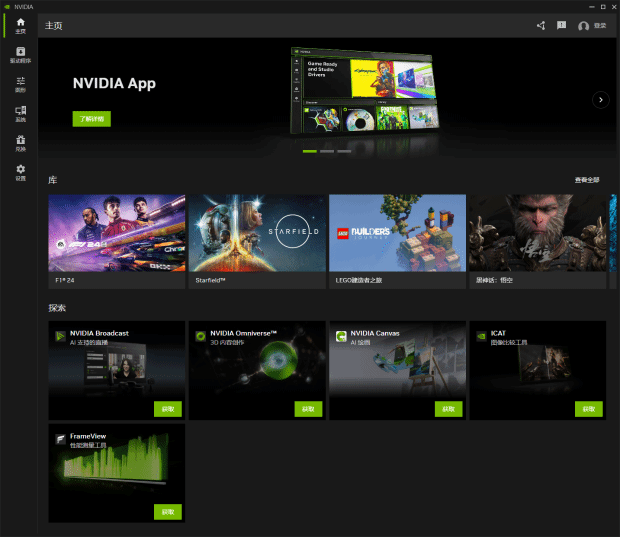Click the 查看全部 view-all library link
The image size is (620, 537).
[587, 180]
